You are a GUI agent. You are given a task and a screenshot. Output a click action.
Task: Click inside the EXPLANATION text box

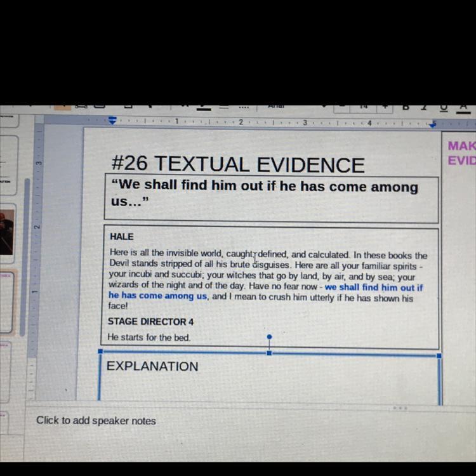click(269, 380)
